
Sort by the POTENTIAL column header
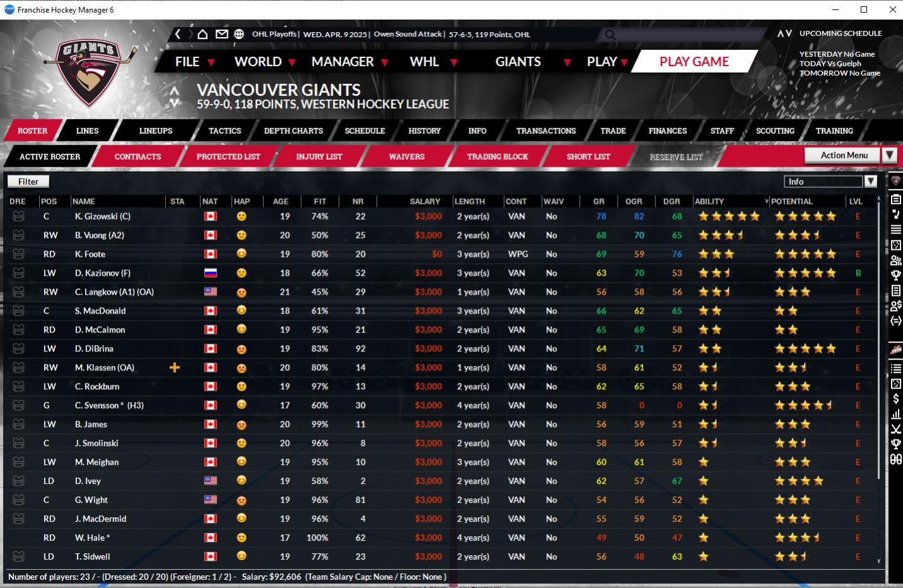click(808, 201)
